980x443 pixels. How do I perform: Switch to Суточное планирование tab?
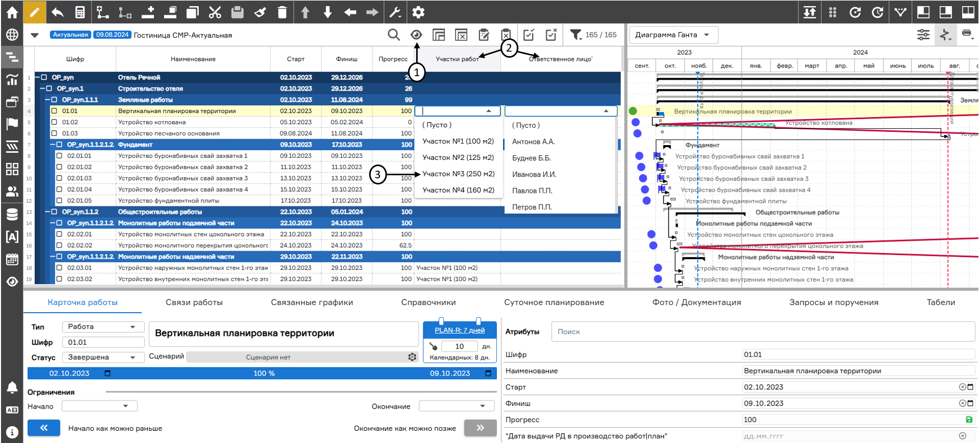click(554, 302)
